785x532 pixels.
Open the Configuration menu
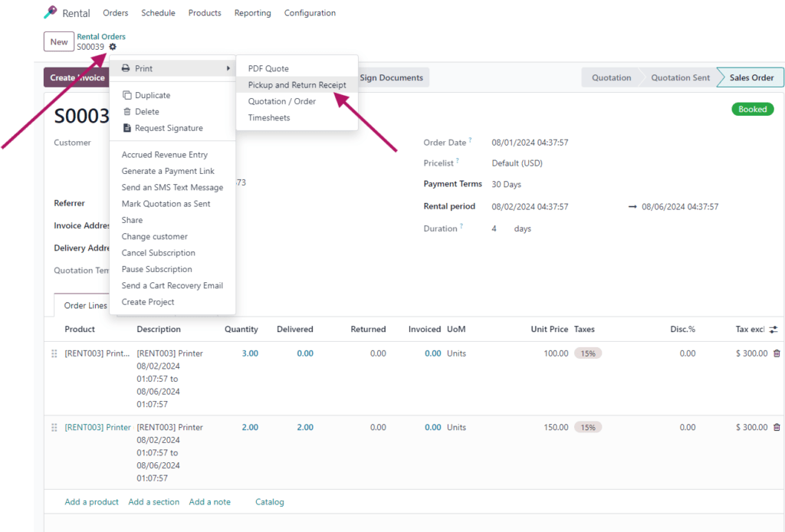(x=310, y=13)
